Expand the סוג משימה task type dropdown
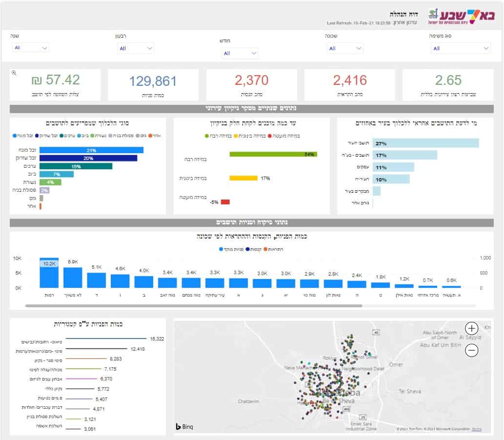 [460, 48]
